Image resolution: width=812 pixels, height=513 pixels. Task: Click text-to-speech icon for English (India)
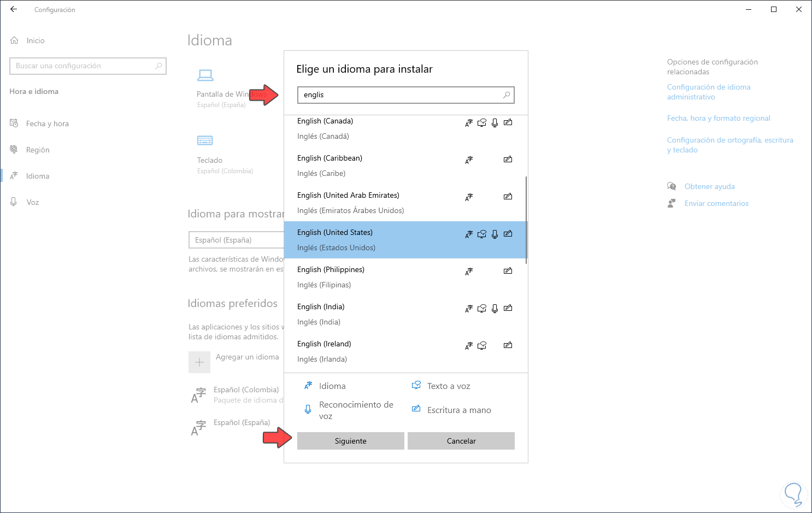coord(481,309)
